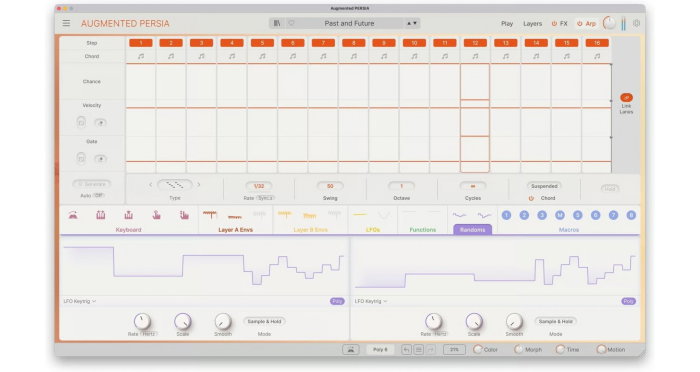Open right Sample & Hold mode dropdown
700x372 pixels.
pos(555,322)
